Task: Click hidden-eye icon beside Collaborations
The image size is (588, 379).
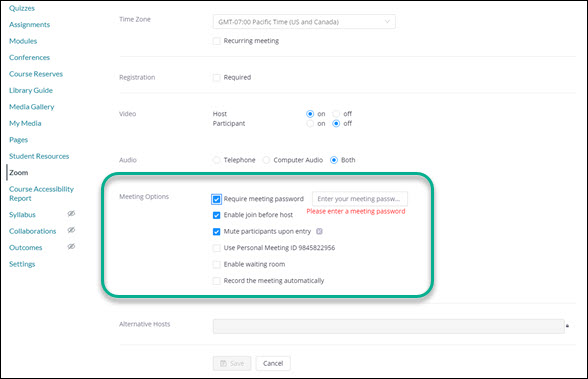Action: click(71, 230)
